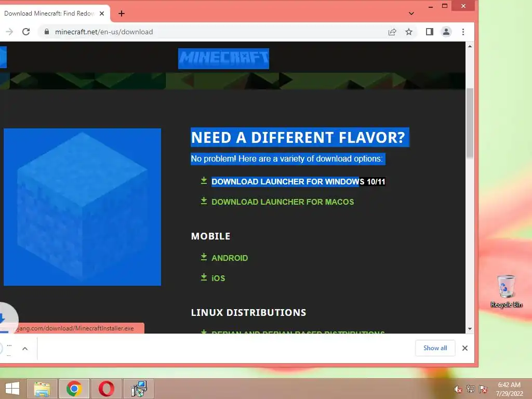532x399 pixels.
Task: Click the network tray icon
Action: 471,389
